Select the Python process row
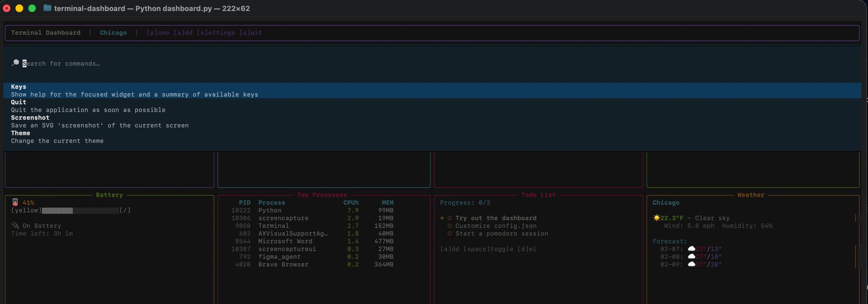 pyautogui.click(x=312, y=210)
